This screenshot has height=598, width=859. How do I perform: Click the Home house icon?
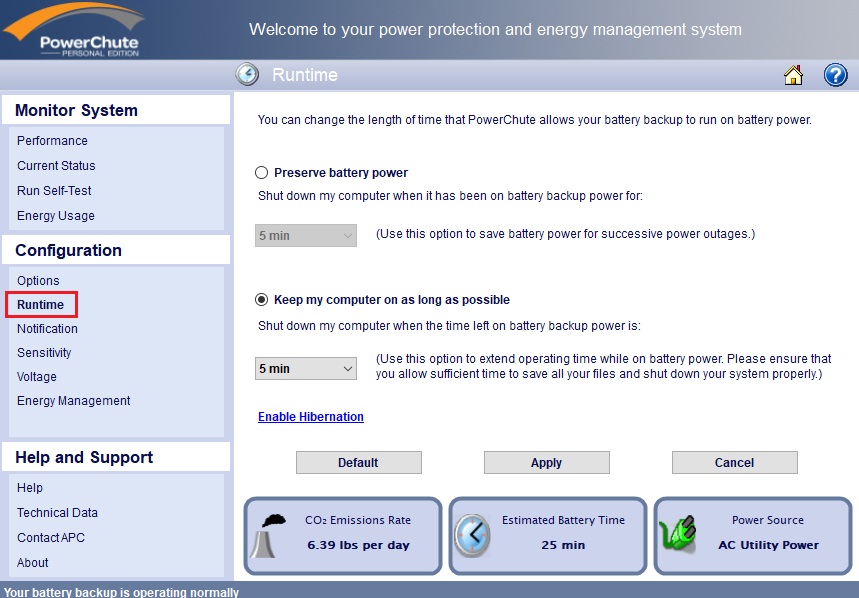(x=793, y=75)
